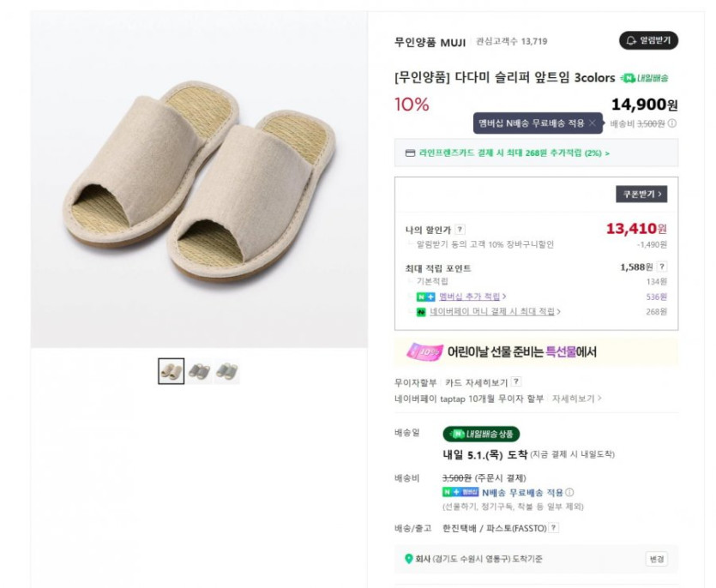This screenshot has height=588, width=716.
Task: Click the help icon next to 1,588원 points
Action: (662, 267)
